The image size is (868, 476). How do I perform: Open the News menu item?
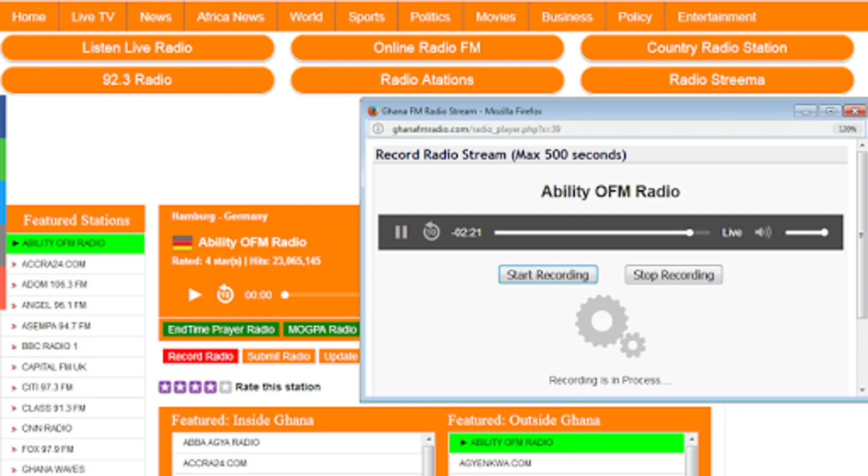(x=156, y=17)
